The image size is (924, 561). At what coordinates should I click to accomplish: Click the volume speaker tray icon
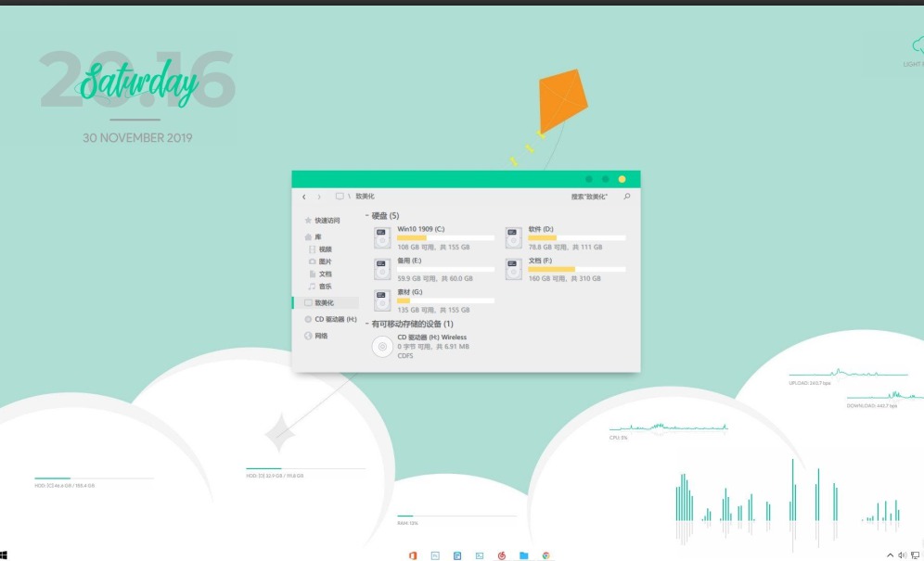click(902, 555)
